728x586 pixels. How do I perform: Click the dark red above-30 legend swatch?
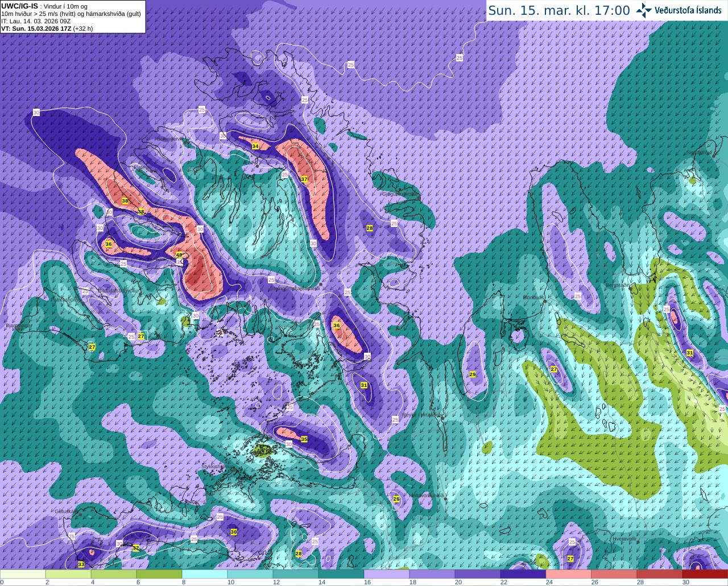tap(705, 574)
